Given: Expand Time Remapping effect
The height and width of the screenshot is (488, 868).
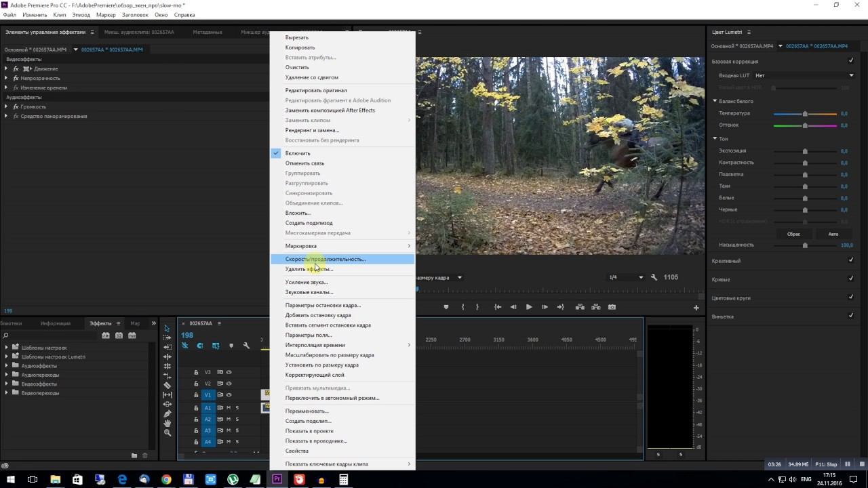Looking at the screenshot, I should 6,87.
